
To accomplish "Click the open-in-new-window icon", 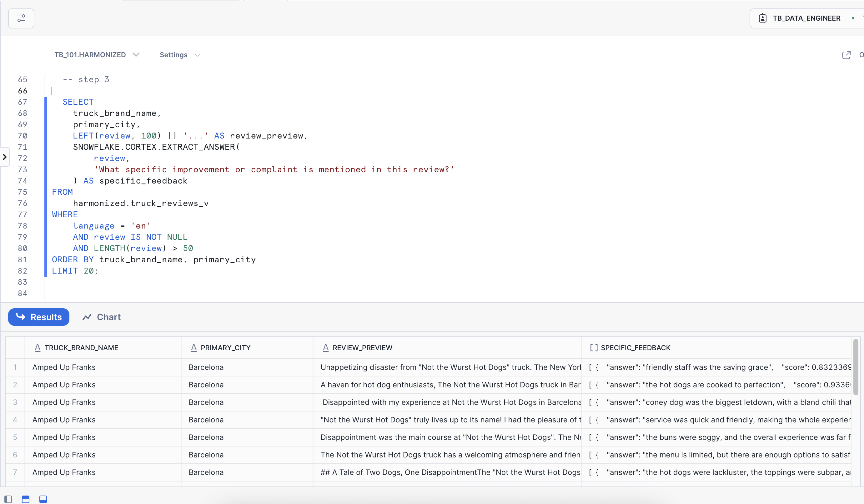I will click(846, 55).
